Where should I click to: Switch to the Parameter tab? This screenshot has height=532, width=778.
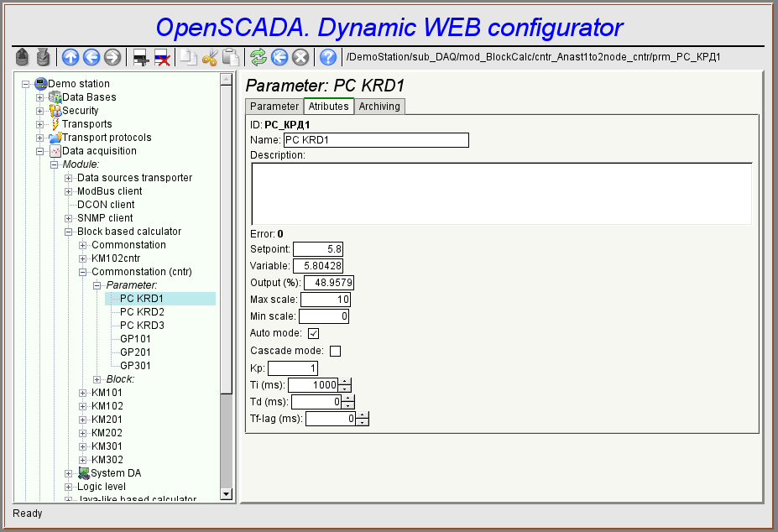[274, 107]
